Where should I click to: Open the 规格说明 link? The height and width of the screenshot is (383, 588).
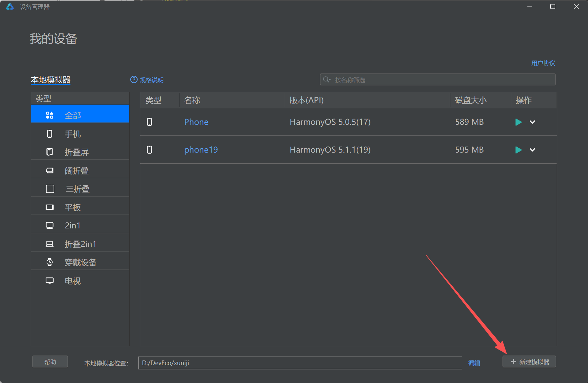tap(152, 80)
